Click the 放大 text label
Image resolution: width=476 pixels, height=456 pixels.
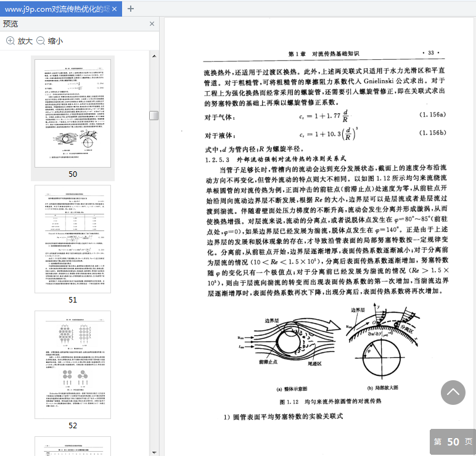[25, 41]
